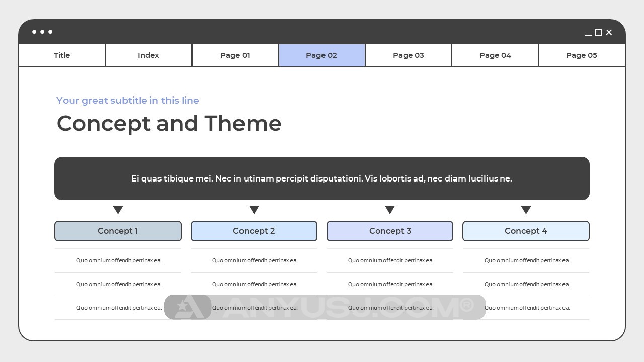Select second 'Quo omnium' line under Concept 1
Viewport: 644px width, 362px height.
click(119, 284)
